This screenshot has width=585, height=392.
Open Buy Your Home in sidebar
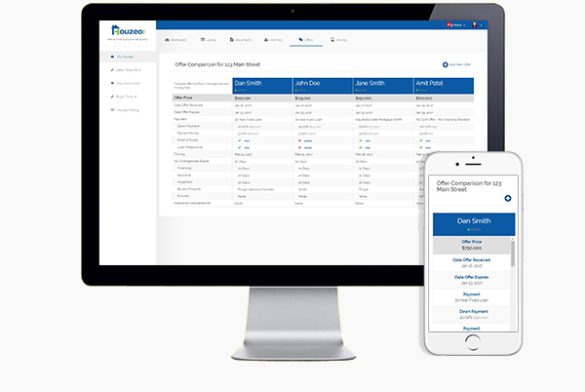(126, 84)
